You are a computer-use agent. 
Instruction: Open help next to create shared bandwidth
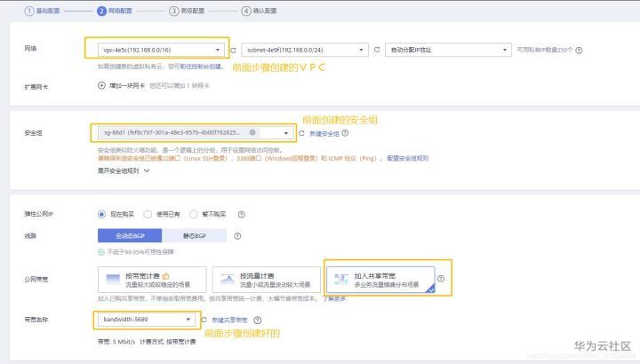coord(258,320)
